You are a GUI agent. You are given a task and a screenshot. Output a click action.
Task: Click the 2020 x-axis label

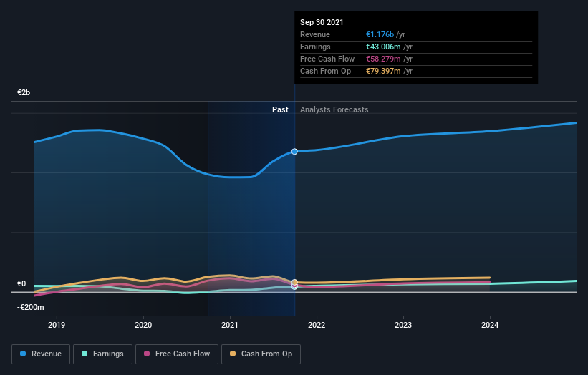tap(143, 325)
